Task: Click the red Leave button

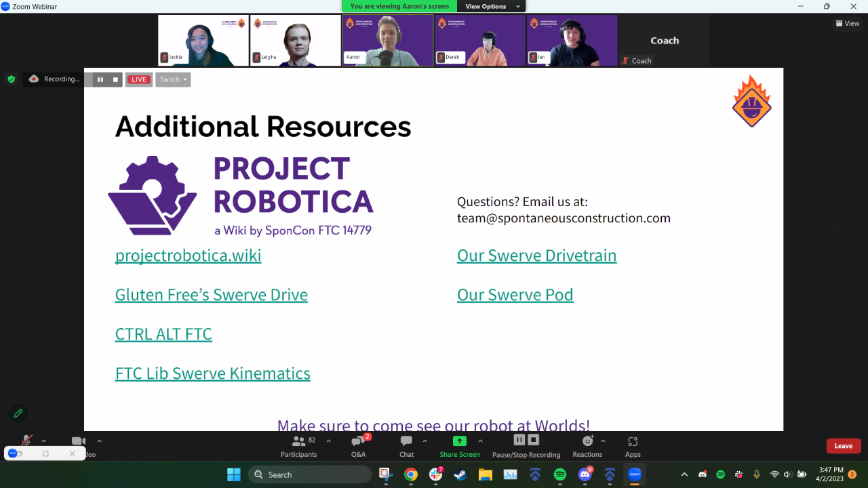Action: point(844,446)
